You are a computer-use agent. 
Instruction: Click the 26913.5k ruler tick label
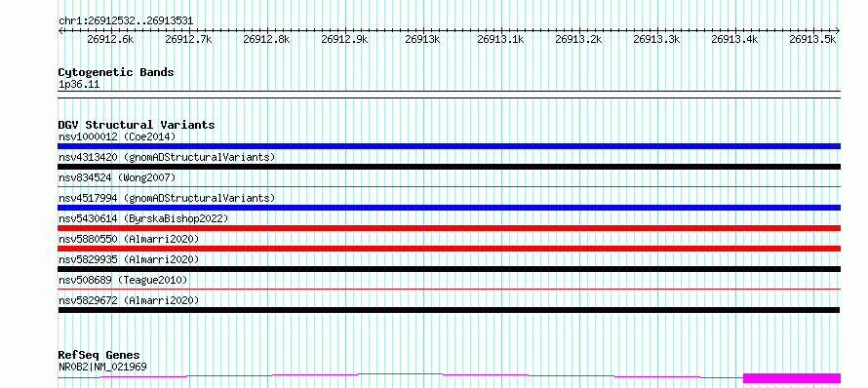tap(812, 39)
